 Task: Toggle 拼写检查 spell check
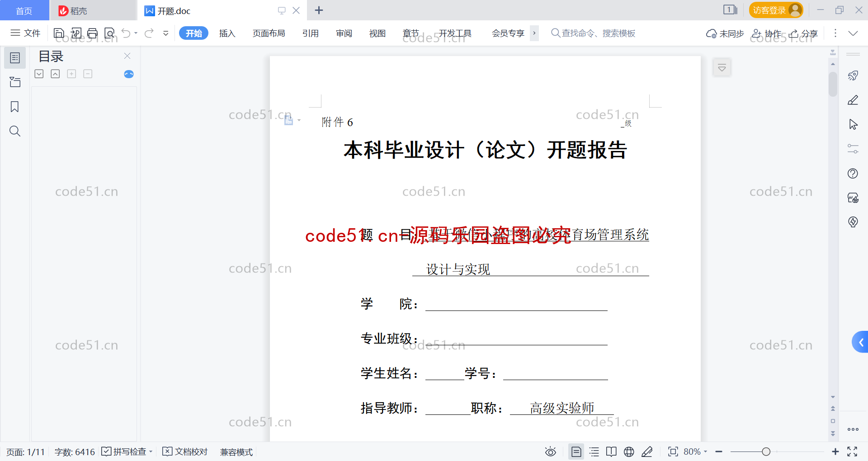tap(124, 452)
